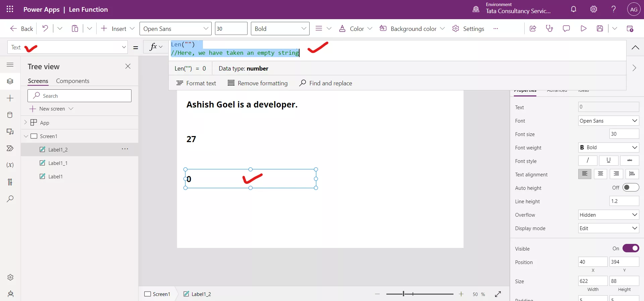This screenshot has height=301, width=644.
Task: Switch to the Screens tab
Action: click(x=38, y=81)
